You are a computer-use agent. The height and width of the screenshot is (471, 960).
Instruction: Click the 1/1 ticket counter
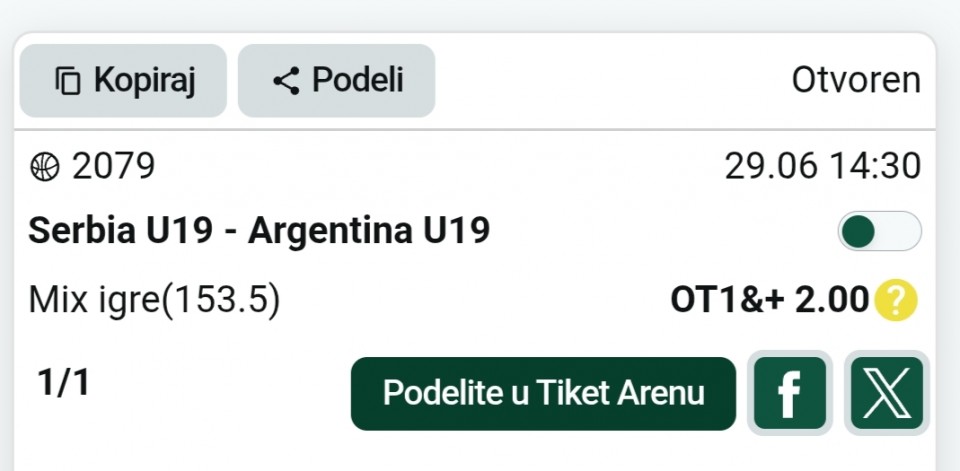[64, 383]
